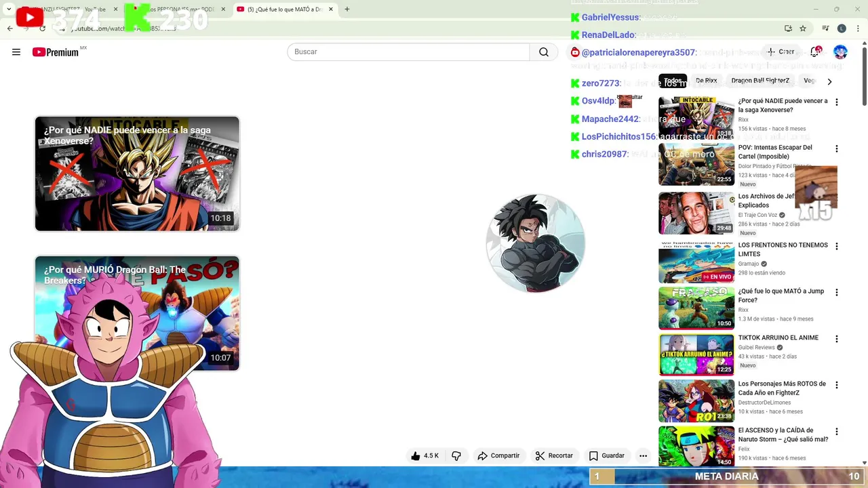The image size is (868, 488).
Task: Go back with browser back arrow
Action: pyautogui.click(x=10, y=28)
